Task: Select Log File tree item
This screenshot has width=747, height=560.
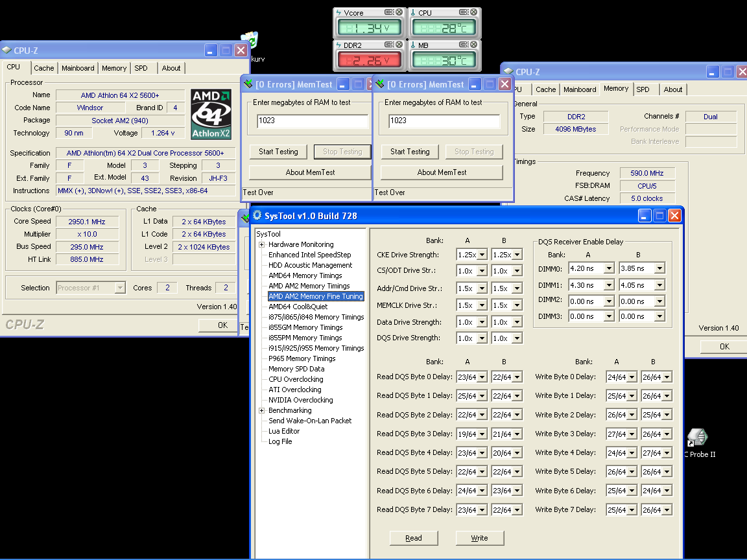Action: [280, 441]
